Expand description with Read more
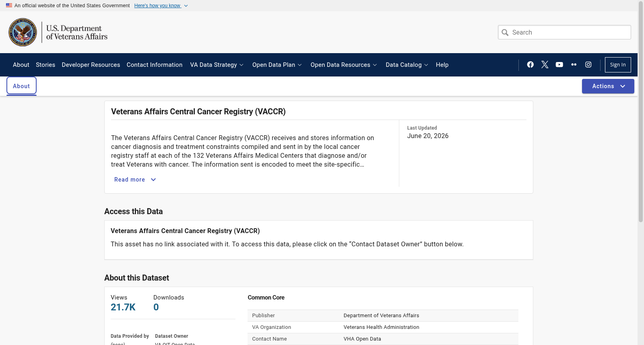The width and height of the screenshot is (644, 345). [x=135, y=180]
